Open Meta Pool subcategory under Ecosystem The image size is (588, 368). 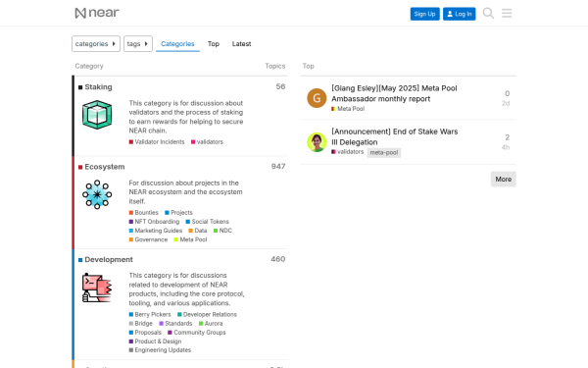pos(190,239)
